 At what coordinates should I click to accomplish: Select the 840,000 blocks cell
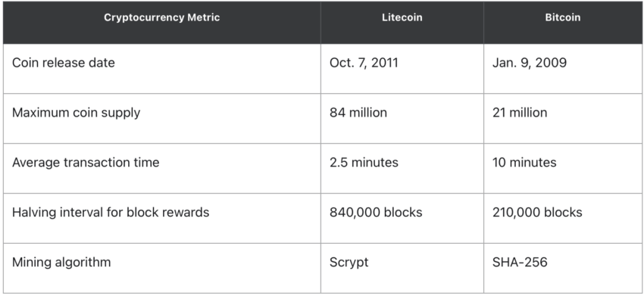point(376,212)
